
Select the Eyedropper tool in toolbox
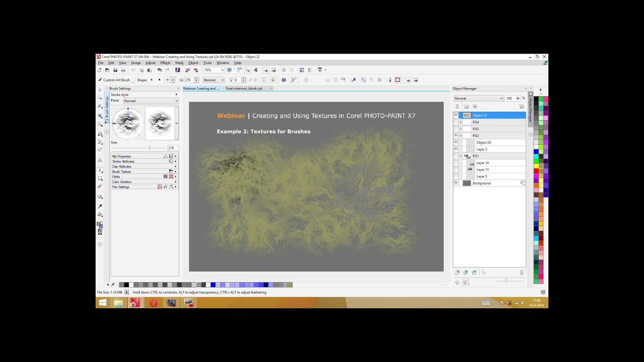(x=100, y=206)
